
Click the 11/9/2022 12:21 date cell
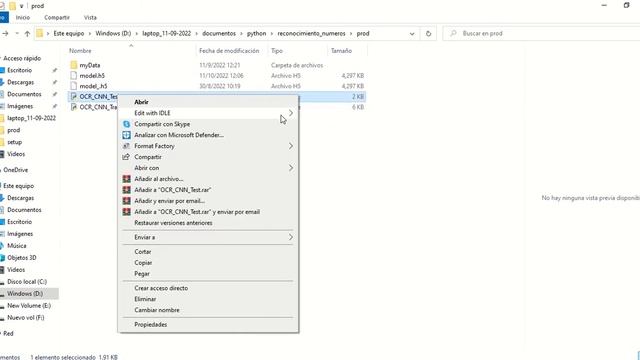pyautogui.click(x=220, y=65)
